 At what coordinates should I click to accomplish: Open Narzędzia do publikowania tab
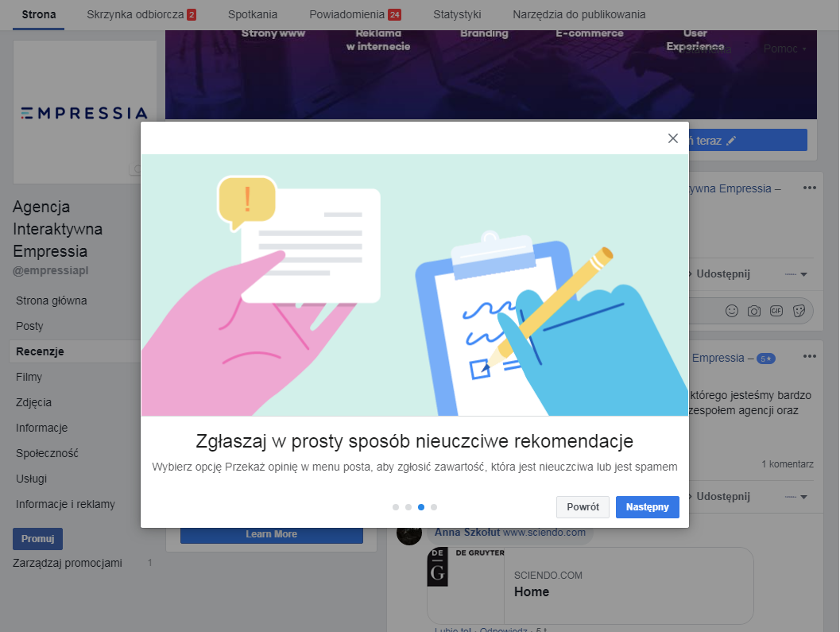[x=579, y=14]
